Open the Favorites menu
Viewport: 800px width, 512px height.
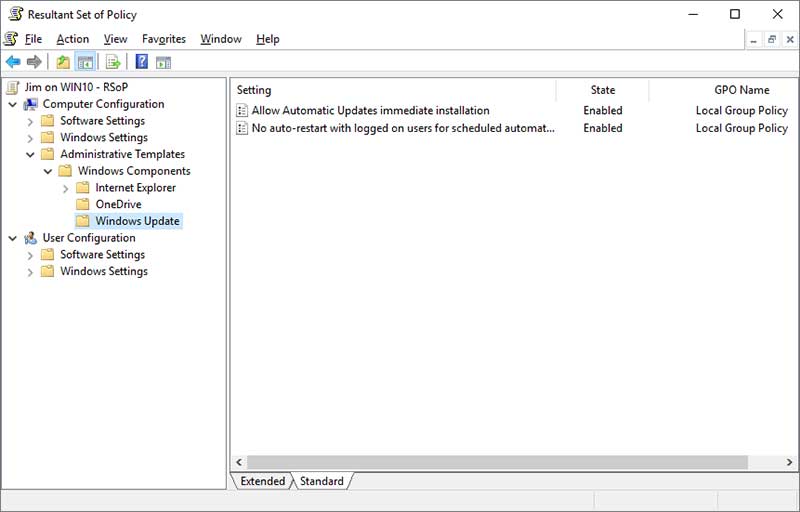pos(163,39)
